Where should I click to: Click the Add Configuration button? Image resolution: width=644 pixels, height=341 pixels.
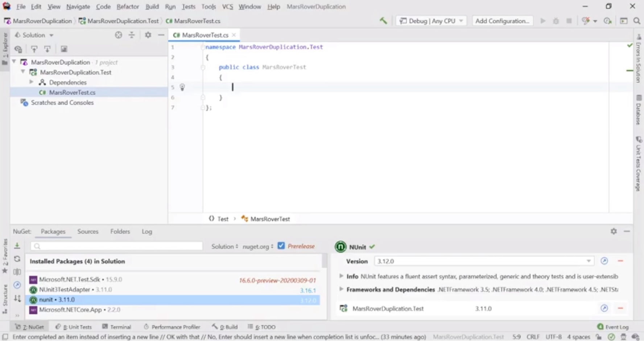(x=502, y=21)
